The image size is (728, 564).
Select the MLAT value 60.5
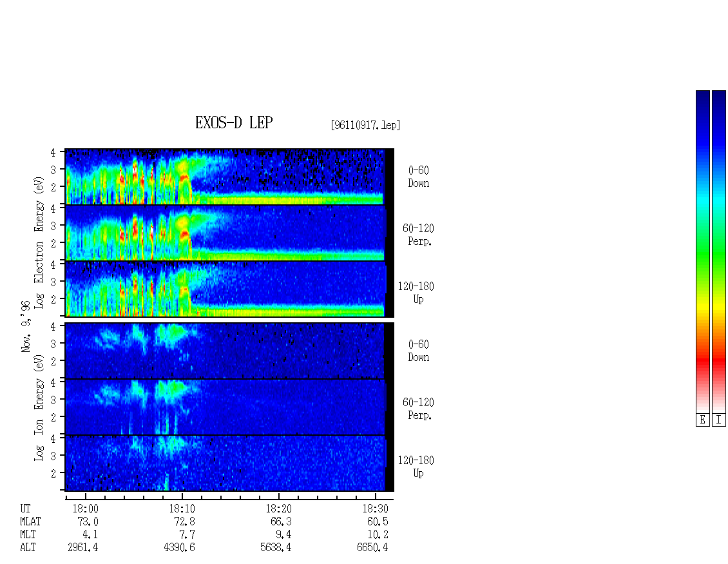tap(378, 521)
